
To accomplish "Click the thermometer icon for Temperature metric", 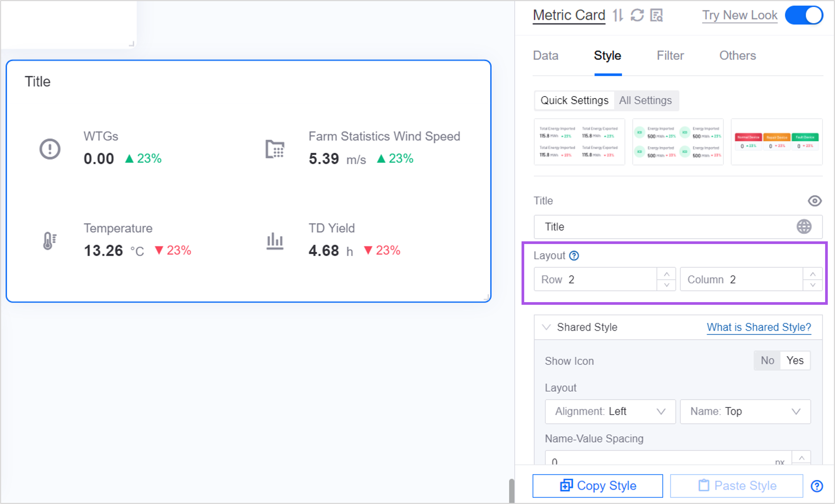I will point(49,241).
